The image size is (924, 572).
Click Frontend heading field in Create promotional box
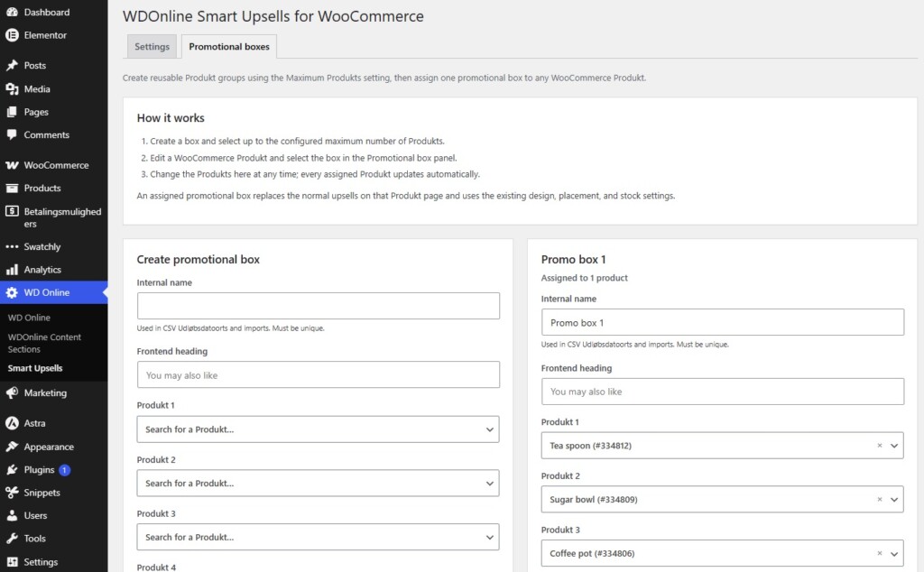[x=319, y=374]
